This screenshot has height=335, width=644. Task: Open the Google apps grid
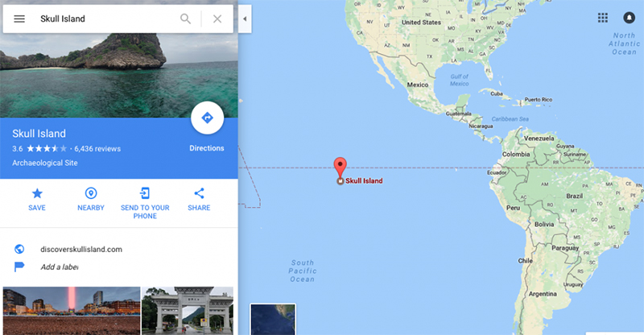pyautogui.click(x=602, y=18)
